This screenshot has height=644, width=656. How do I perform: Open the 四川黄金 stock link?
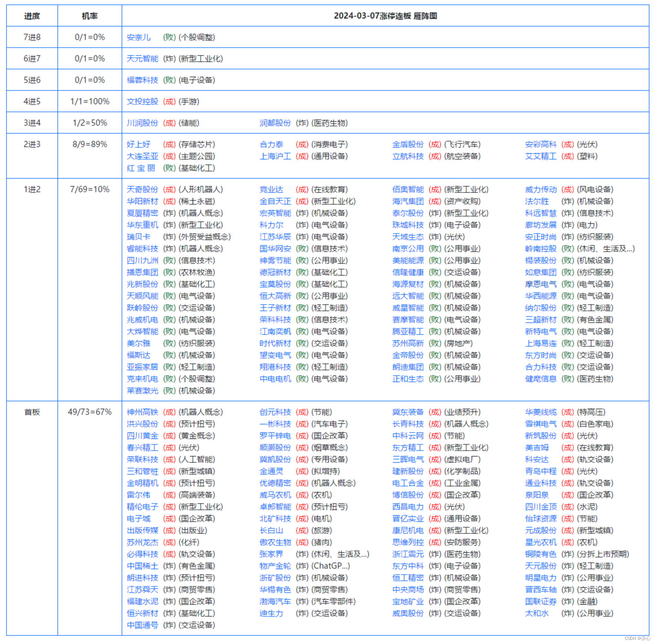pyautogui.click(x=142, y=436)
